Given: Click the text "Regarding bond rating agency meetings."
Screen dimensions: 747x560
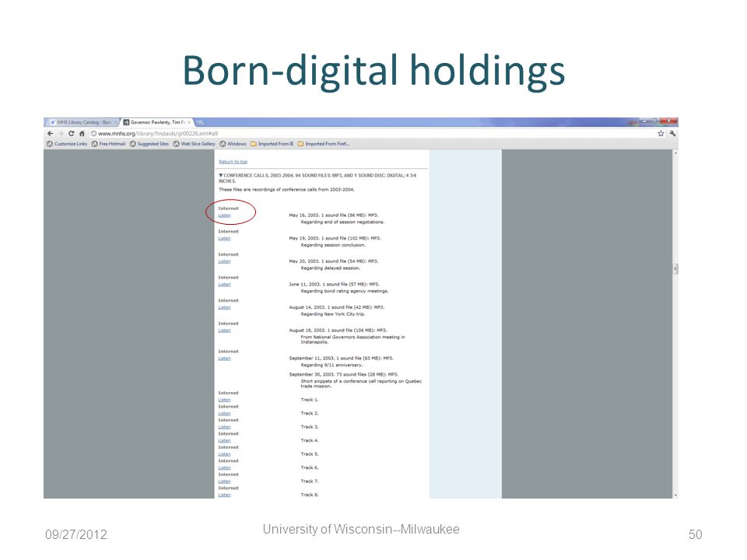Looking at the screenshot, I should [345, 291].
